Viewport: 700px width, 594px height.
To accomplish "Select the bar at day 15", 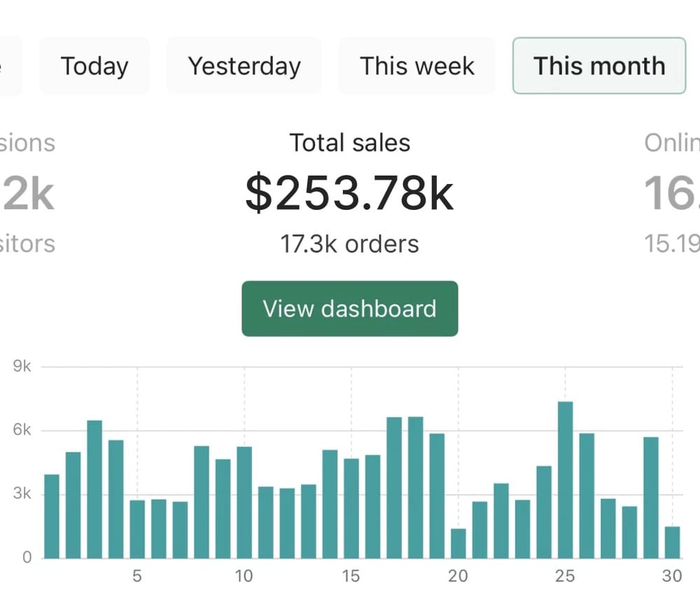I will [x=351, y=509].
